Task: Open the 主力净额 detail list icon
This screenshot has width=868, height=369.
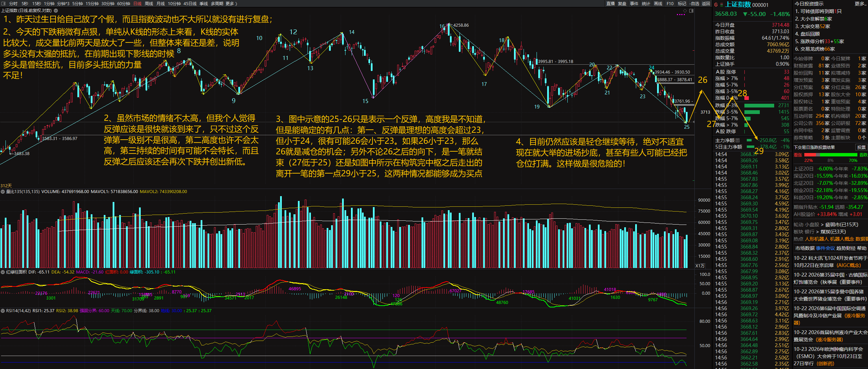Action: click(x=738, y=140)
